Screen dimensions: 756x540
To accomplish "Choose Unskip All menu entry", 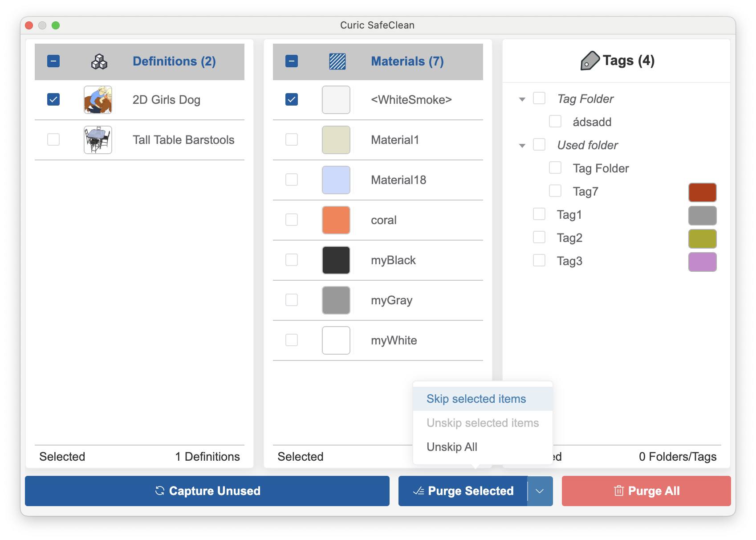I will coord(483,447).
